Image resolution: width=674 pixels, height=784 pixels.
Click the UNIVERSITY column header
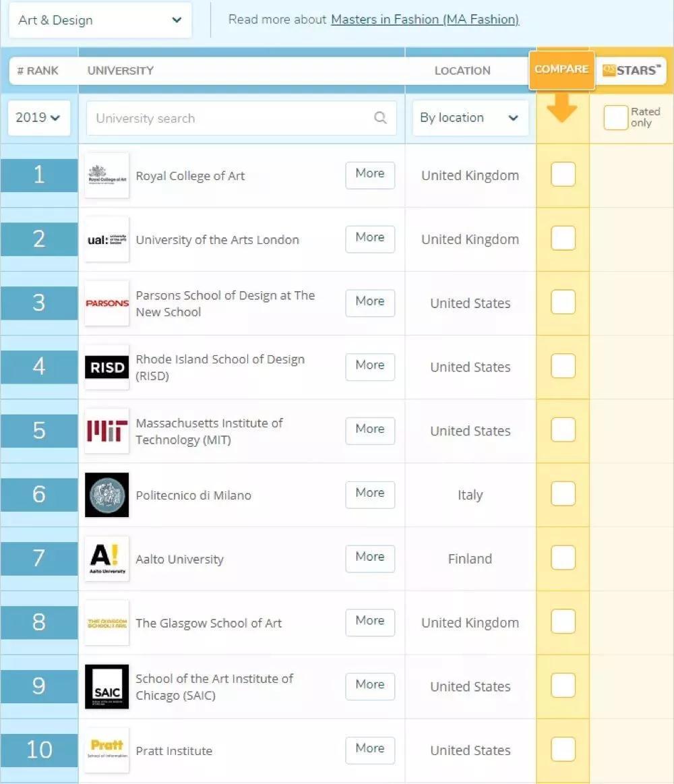point(121,71)
